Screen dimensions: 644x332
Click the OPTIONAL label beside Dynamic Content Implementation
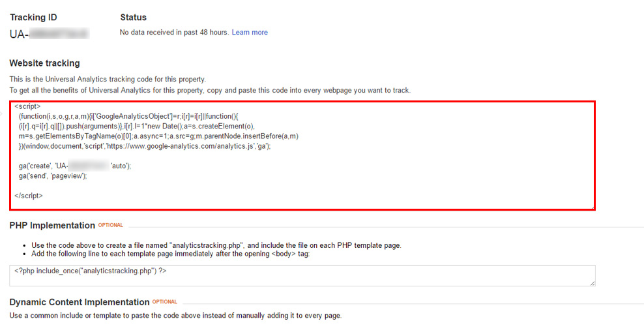coord(164,302)
